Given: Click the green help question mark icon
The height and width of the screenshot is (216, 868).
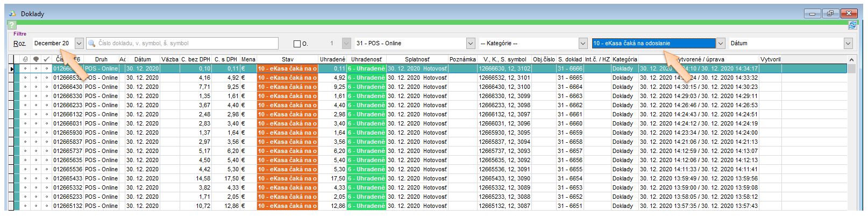Looking at the screenshot, I should (12, 25).
